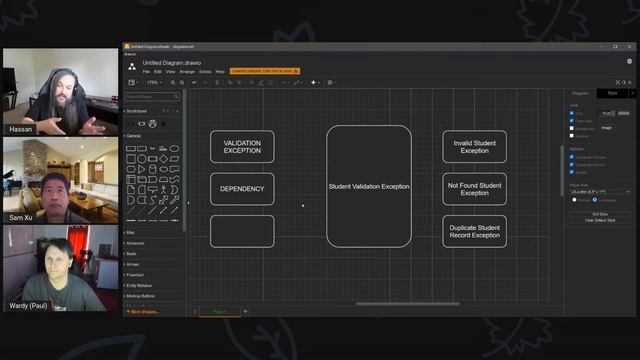The image size is (640, 360).
Task: Switch to the Style tab
Action: [x=613, y=93]
